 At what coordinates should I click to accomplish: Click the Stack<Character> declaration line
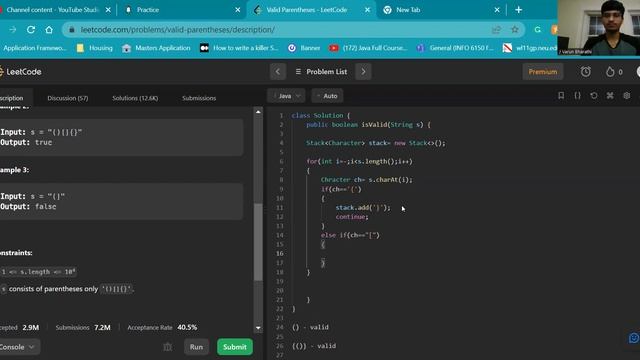[376, 143]
